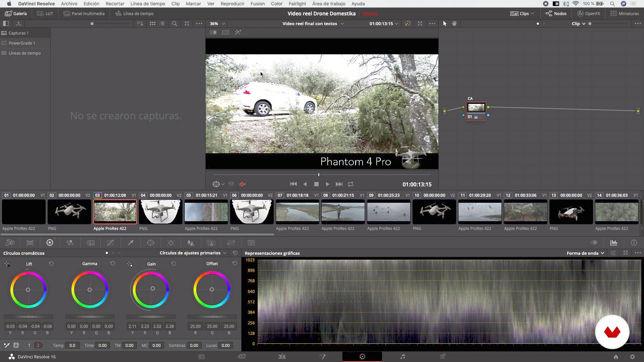Reset the Lift color wheel
The width and height of the screenshot is (644, 362).
pos(51,264)
